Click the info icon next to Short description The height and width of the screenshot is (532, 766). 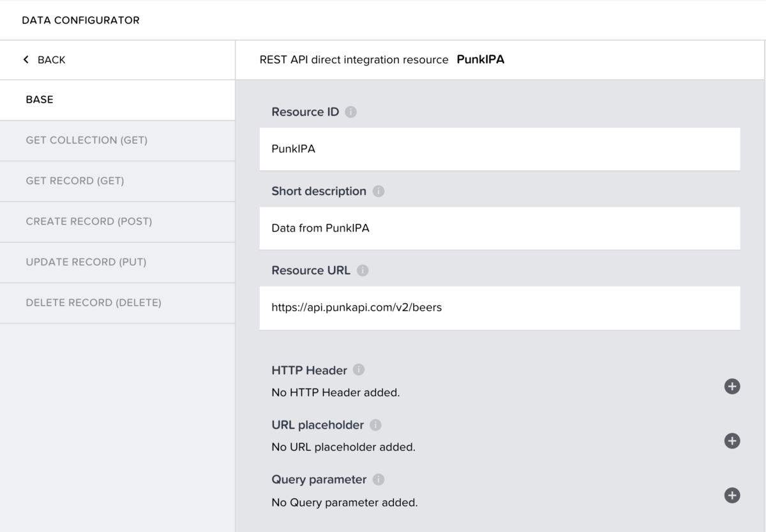click(x=378, y=191)
